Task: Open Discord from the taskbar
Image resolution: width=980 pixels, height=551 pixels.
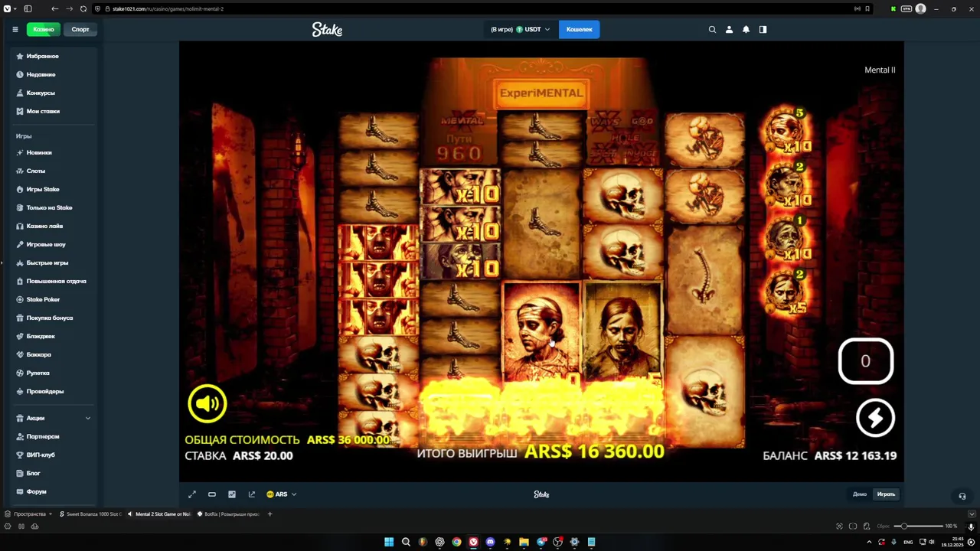Action: pos(490,542)
